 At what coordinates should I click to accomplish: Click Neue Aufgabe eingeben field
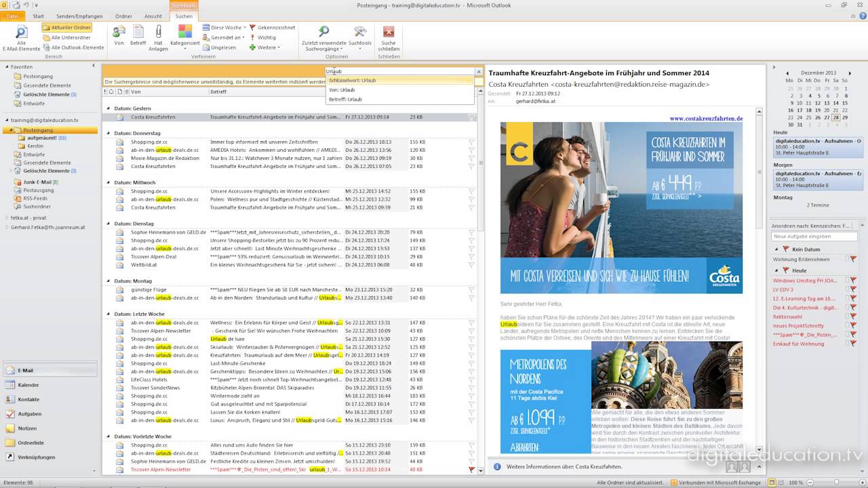pyautogui.click(x=814, y=236)
